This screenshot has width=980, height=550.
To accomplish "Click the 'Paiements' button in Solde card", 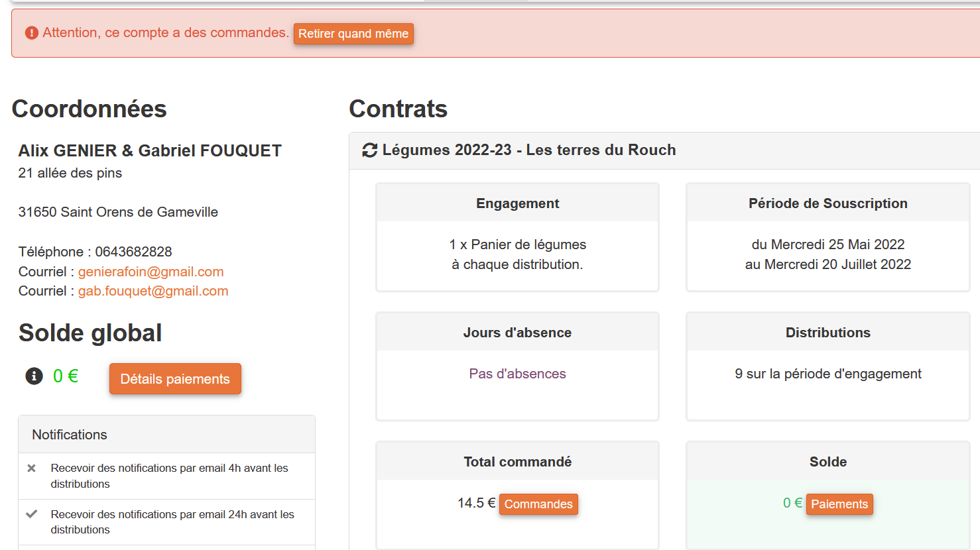I will [839, 504].
